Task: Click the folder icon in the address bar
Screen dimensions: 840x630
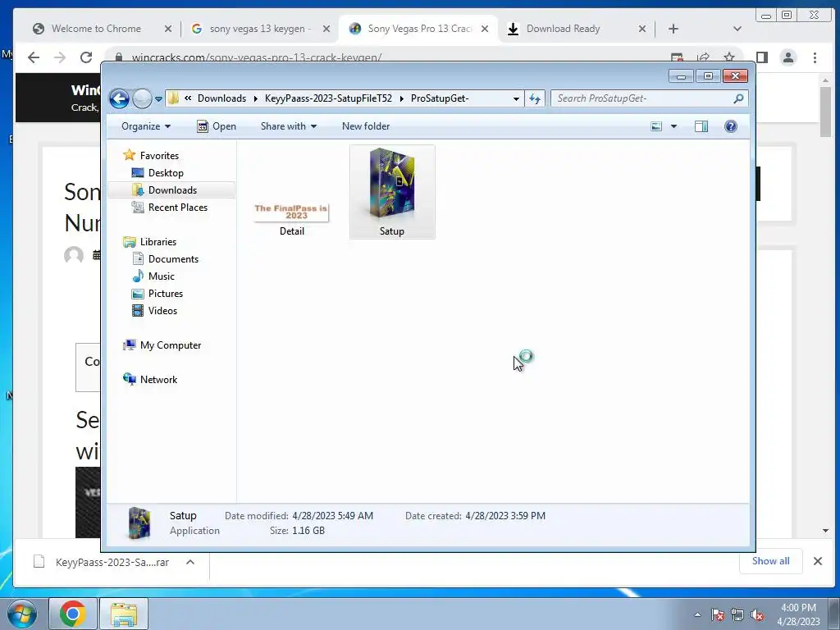Action: [x=173, y=98]
